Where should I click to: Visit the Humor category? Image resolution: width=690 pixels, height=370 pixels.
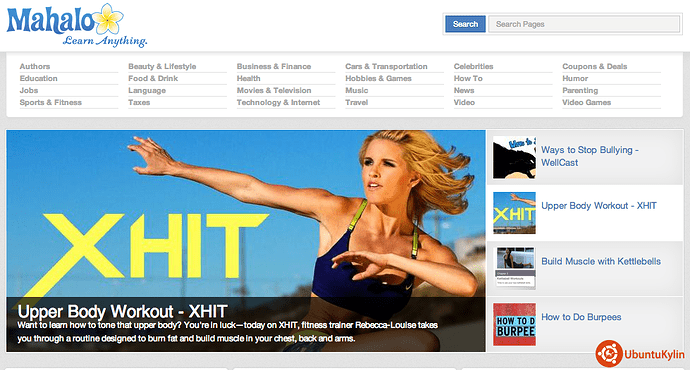click(575, 78)
